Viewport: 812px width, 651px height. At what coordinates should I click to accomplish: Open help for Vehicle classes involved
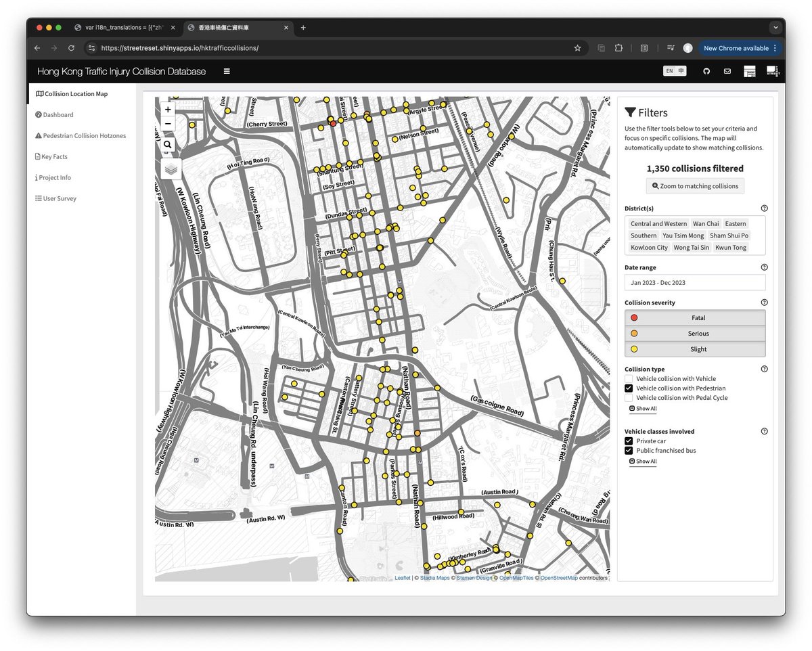coord(764,431)
